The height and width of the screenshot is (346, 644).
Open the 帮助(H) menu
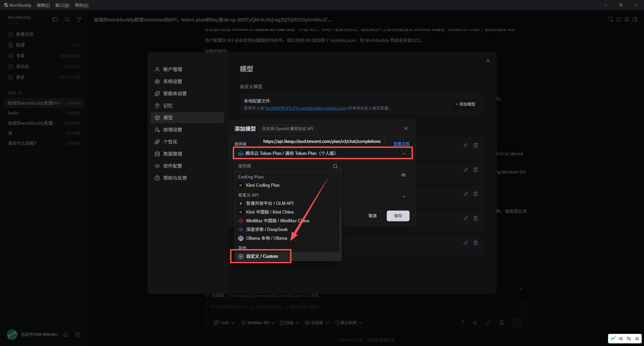pyautogui.click(x=82, y=5)
